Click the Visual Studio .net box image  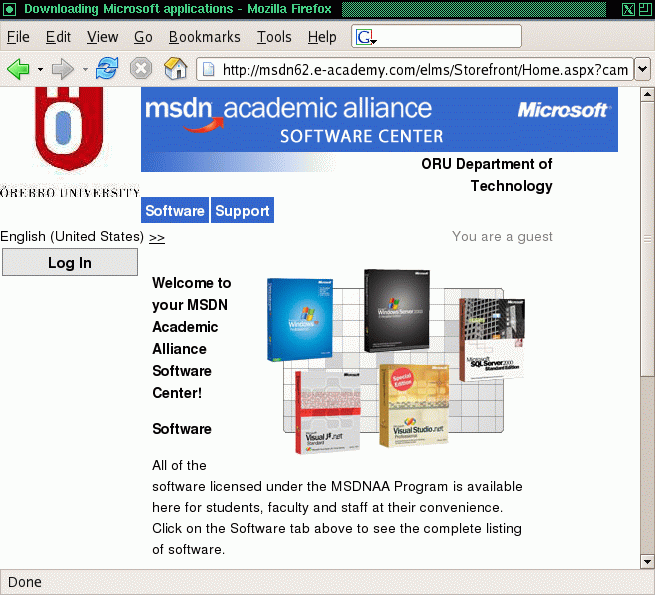click(414, 405)
